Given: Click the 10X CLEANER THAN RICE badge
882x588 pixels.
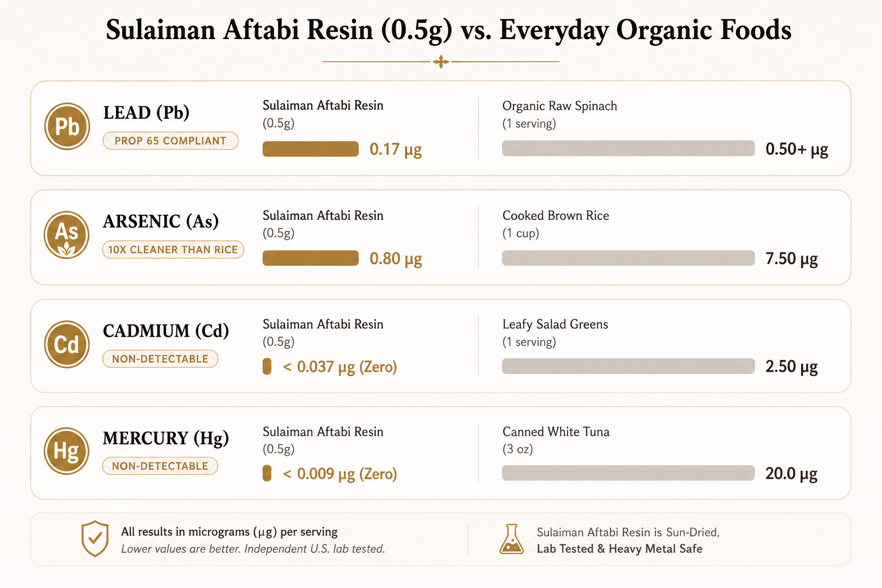Looking at the screenshot, I should pos(173,250).
